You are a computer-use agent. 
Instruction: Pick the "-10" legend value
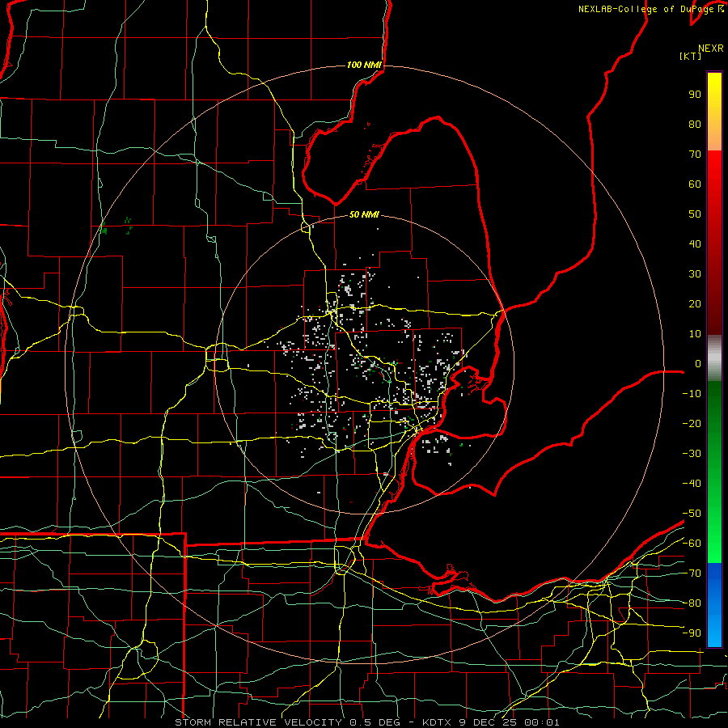(x=692, y=394)
